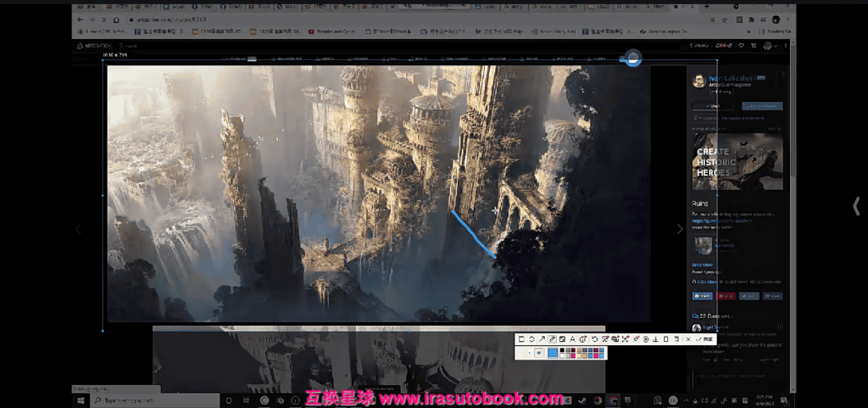The width and height of the screenshot is (868, 408).
Task: Expand the ArtStation user avatar menu
Action: (x=771, y=46)
